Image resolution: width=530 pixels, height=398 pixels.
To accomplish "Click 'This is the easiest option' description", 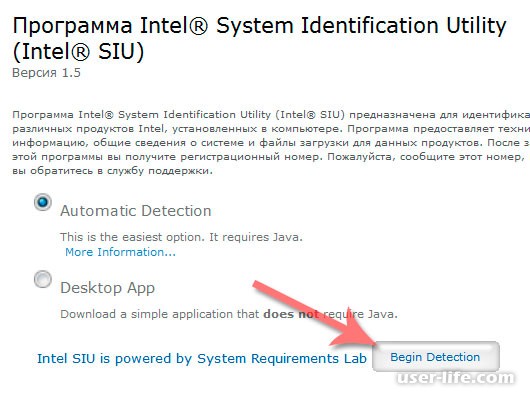I will click(x=181, y=237).
